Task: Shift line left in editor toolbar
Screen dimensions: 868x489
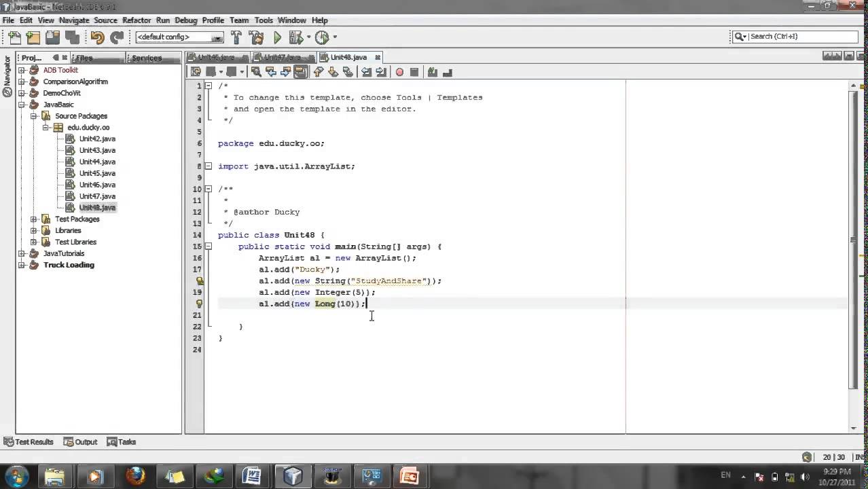Action: tap(366, 72)
